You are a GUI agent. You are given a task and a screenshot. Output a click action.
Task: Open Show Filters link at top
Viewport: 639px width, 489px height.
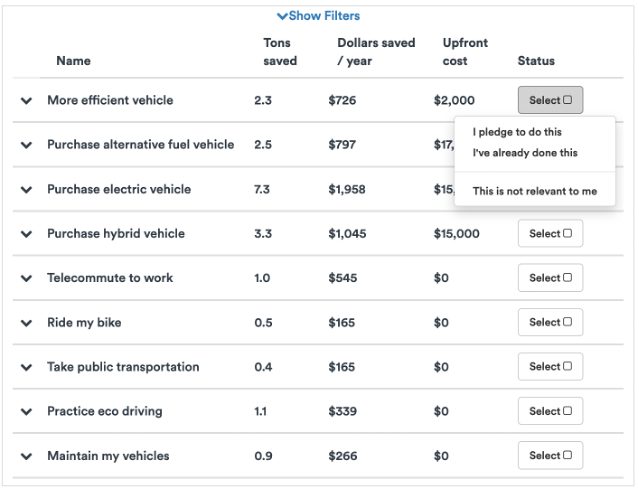coord(319,16)
